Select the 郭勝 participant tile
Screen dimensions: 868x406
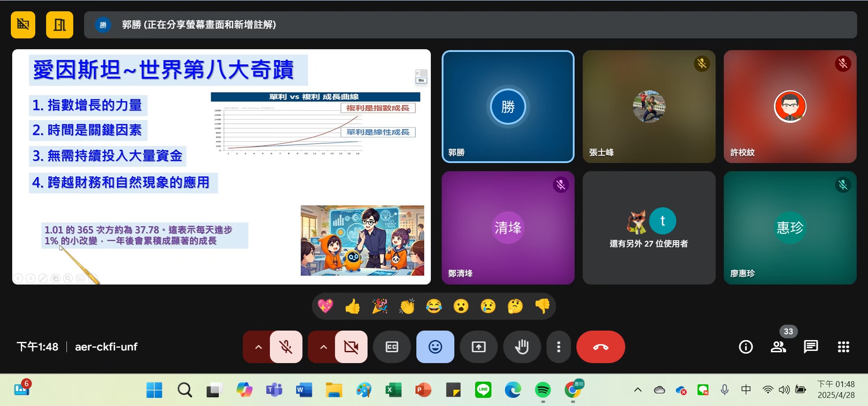508,107
